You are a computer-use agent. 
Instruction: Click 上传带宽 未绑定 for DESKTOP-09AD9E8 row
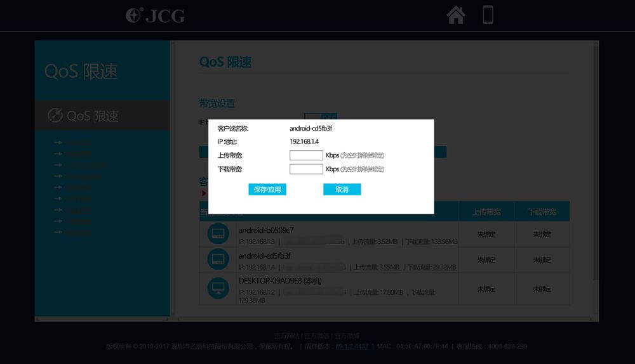coord(486,289)
